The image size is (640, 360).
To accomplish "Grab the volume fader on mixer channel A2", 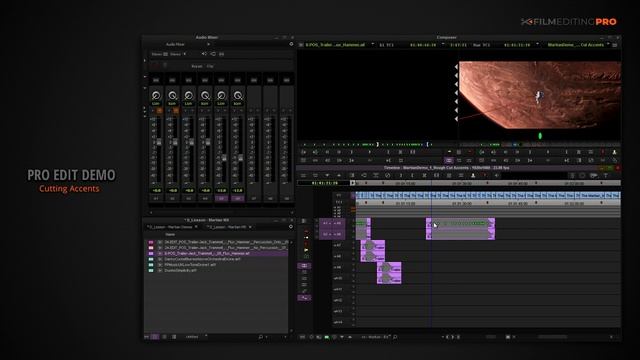I will (175, 142).
